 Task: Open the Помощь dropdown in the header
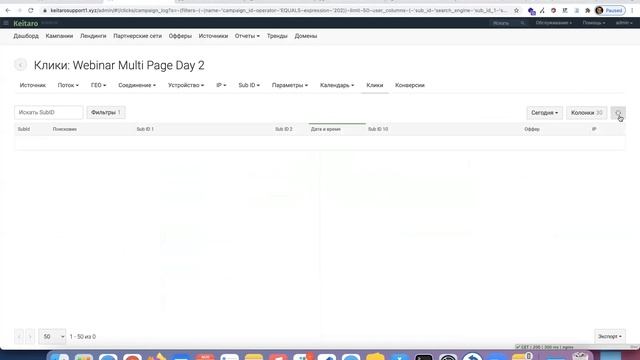point(594,23)
